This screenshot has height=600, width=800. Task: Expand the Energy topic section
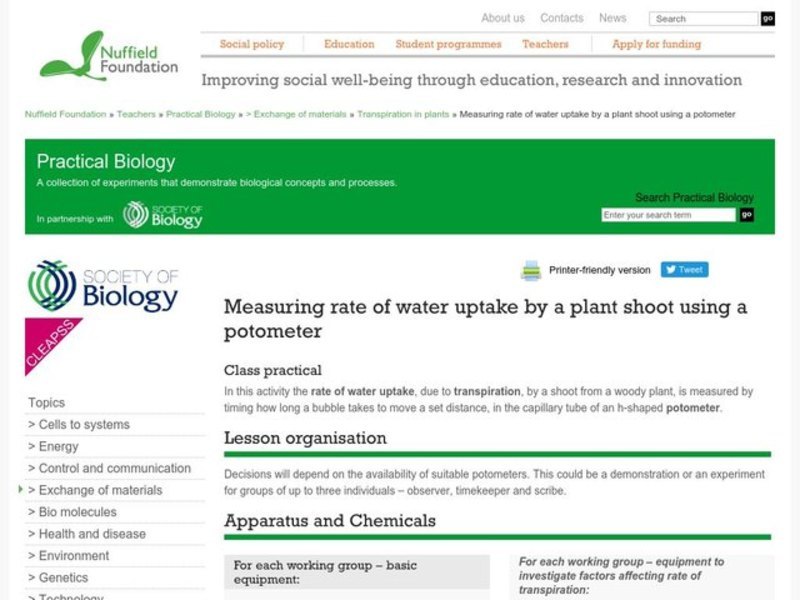(57, 446)
